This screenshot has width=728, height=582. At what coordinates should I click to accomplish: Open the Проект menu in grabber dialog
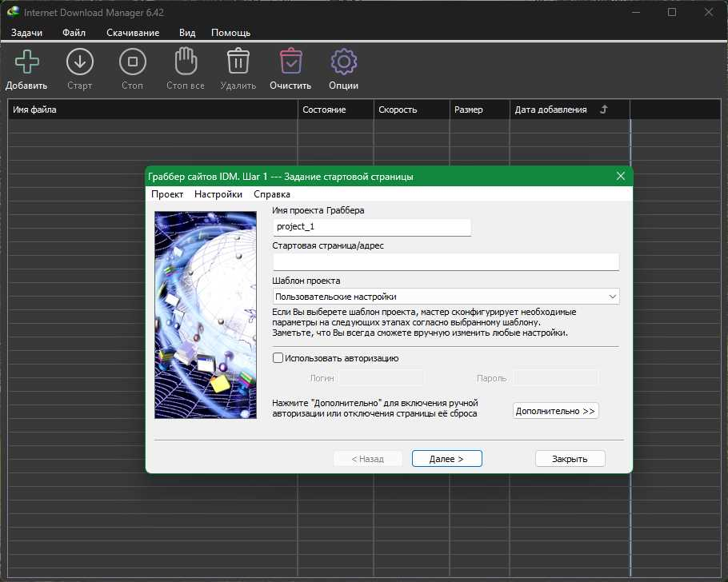(167, 194)
